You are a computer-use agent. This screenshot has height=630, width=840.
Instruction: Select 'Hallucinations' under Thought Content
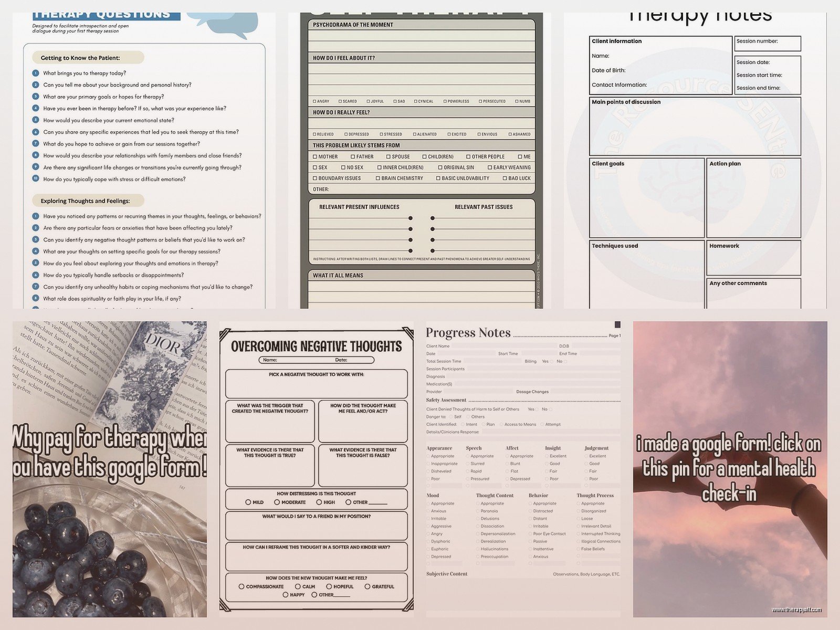coord(492,549)
